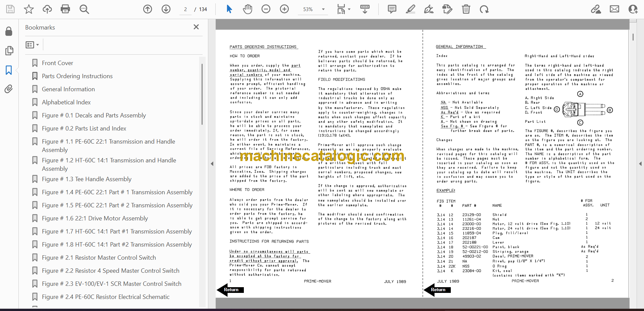Viewport: 644px width, 311px height.
Task: Click the EXAMPLE: underlined label
Action: point(446,191)
